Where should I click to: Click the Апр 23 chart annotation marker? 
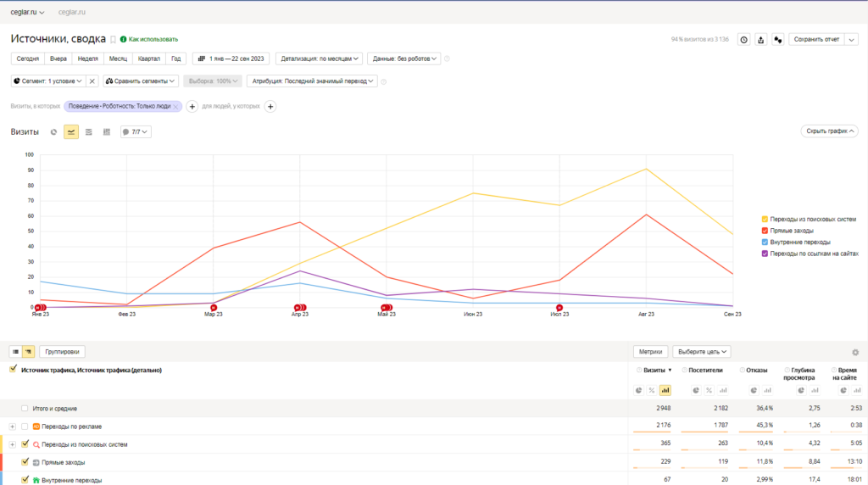pyautogui.click(x=300, y=307)
